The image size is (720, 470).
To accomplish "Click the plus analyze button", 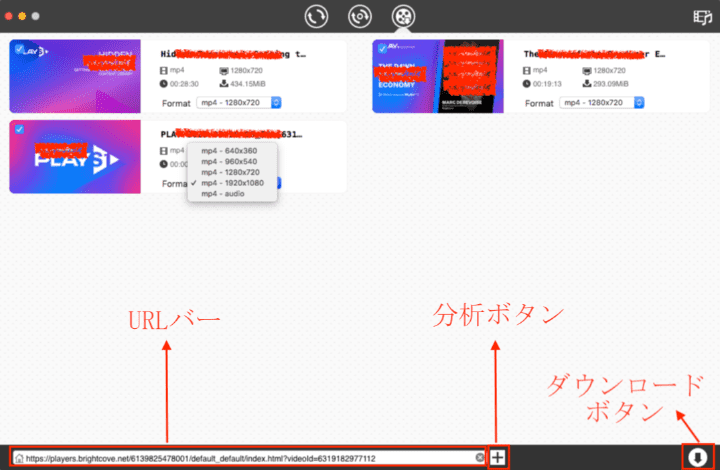I will pos(498,457).
